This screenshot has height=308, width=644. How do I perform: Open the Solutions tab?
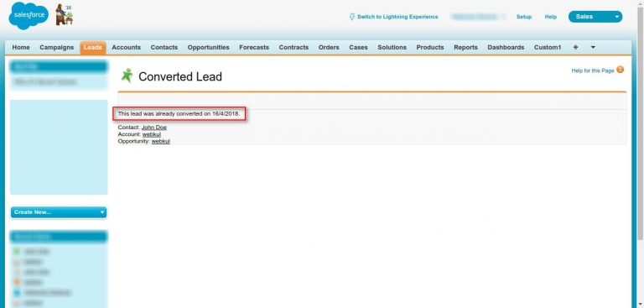(x=392, y=47)
